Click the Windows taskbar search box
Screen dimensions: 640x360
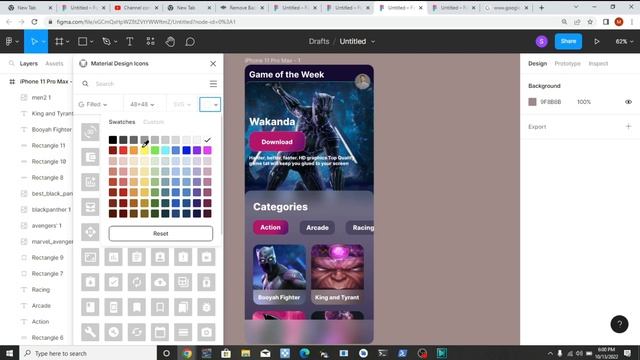coord(88,353)
